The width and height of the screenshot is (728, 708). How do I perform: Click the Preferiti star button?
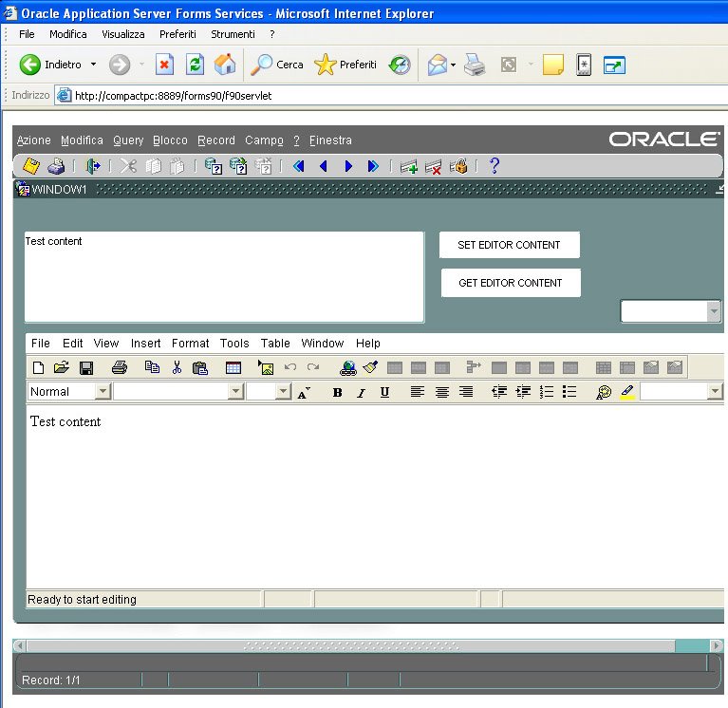(x=345, y=65)
